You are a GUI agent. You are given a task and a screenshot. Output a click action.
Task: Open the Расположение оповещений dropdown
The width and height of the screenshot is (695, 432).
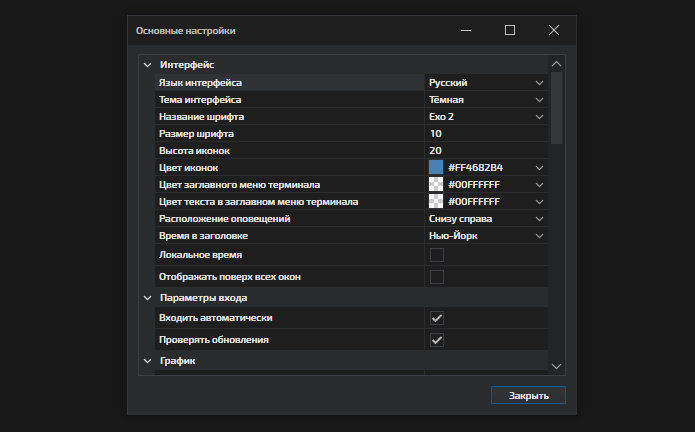click(x=538, y=219)
